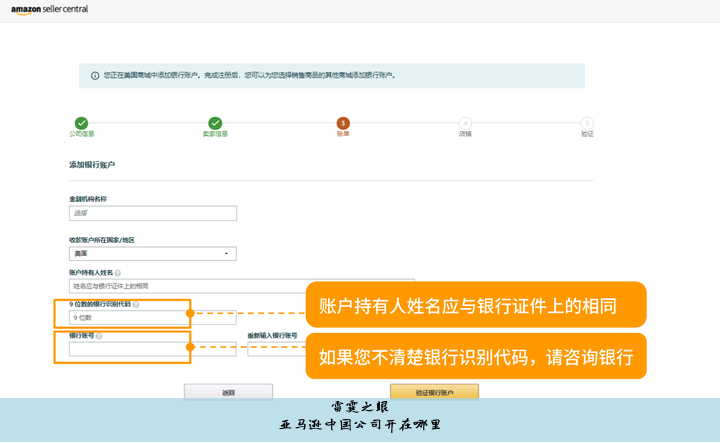720x443 pixels.
Task: Click the 返回 button
Action: pyautogui.click(x=228, y=393)
